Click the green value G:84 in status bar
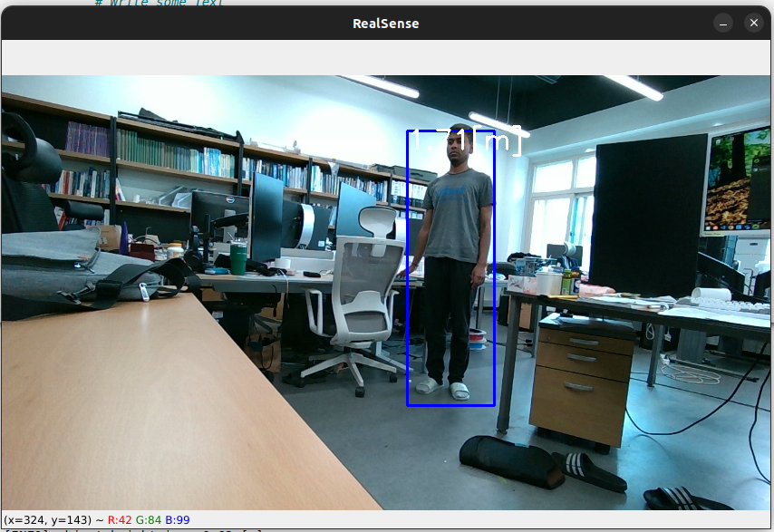 pyautogui.click(x=148, y=520)
